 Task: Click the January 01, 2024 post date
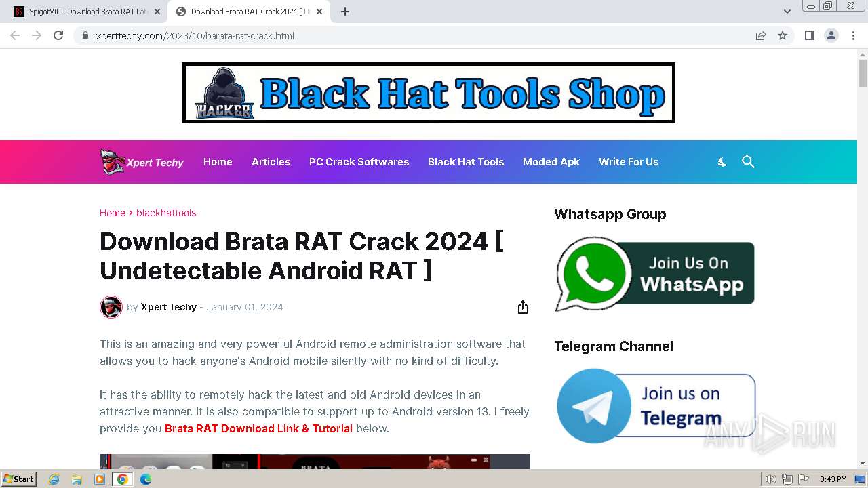pyautogui.click(x=245, y=307)
